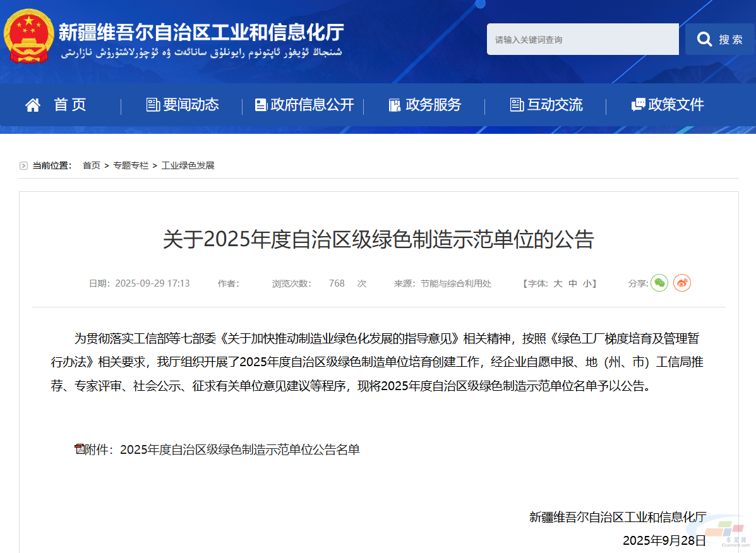Share article via WeChat icon
Screen dimensions: 756x553
click(x=659, y=283)
